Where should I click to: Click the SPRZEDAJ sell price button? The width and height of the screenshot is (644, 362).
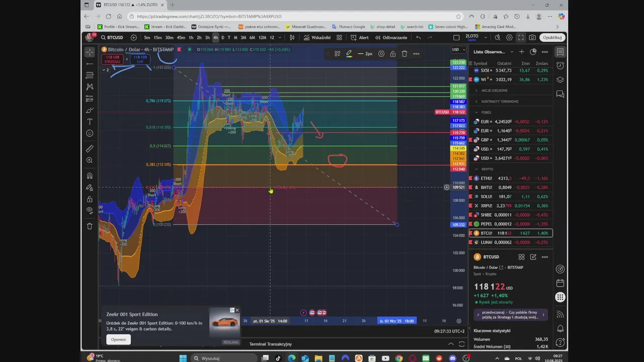(x=112, y=59)
